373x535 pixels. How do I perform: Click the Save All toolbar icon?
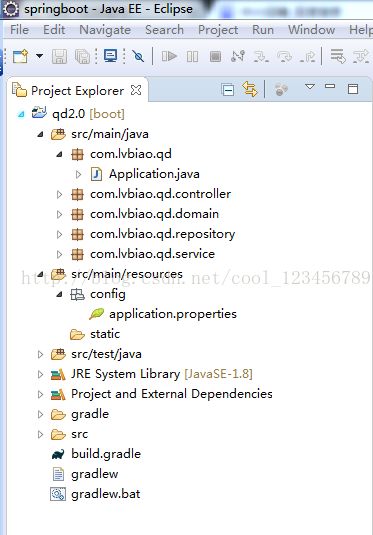click(x=82, y=56)
